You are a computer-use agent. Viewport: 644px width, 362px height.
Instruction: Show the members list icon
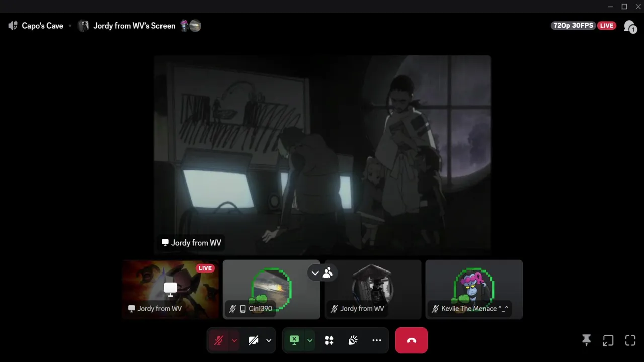pos(328,273)
